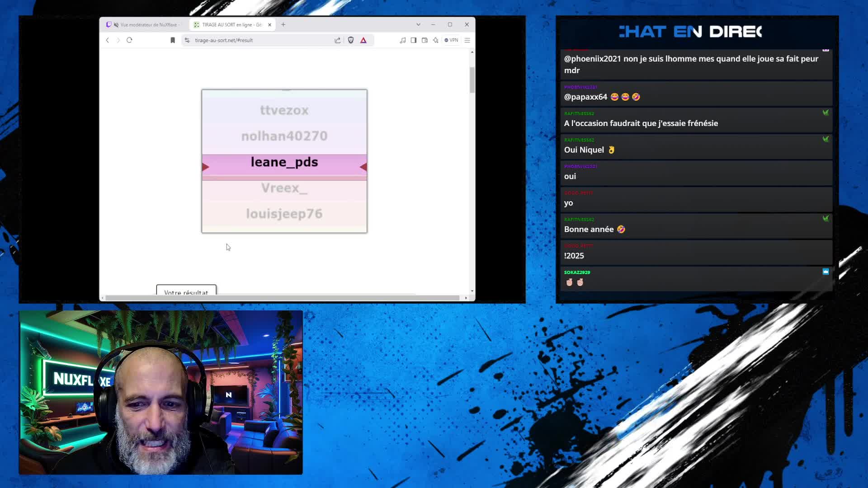Go back using browser back arrow

108,40
